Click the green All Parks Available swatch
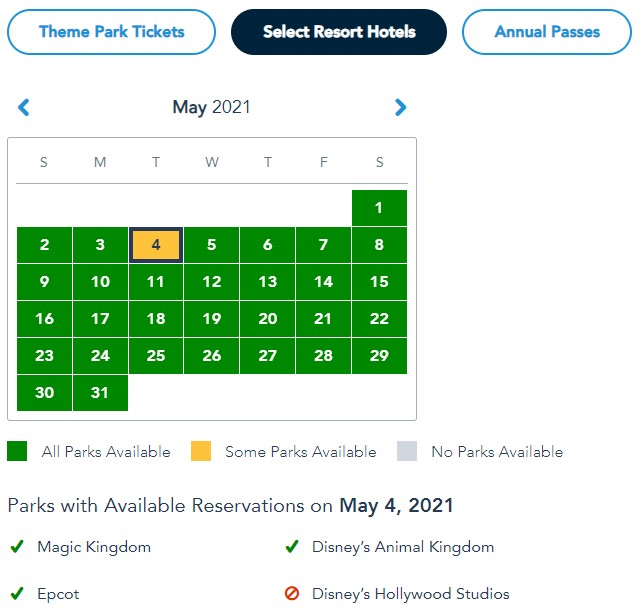The width and height of the screenshot is (644, 615). click(x=17, y=451)
